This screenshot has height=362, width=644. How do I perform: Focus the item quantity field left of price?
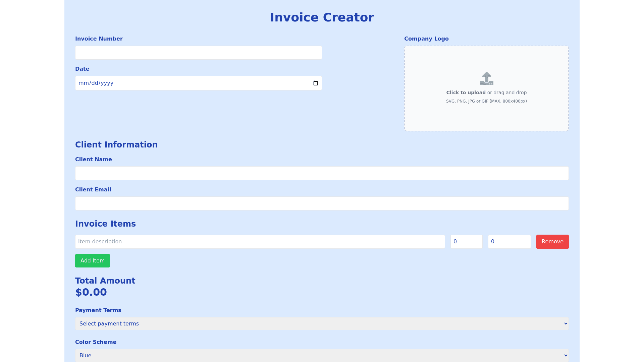[466, 242]
